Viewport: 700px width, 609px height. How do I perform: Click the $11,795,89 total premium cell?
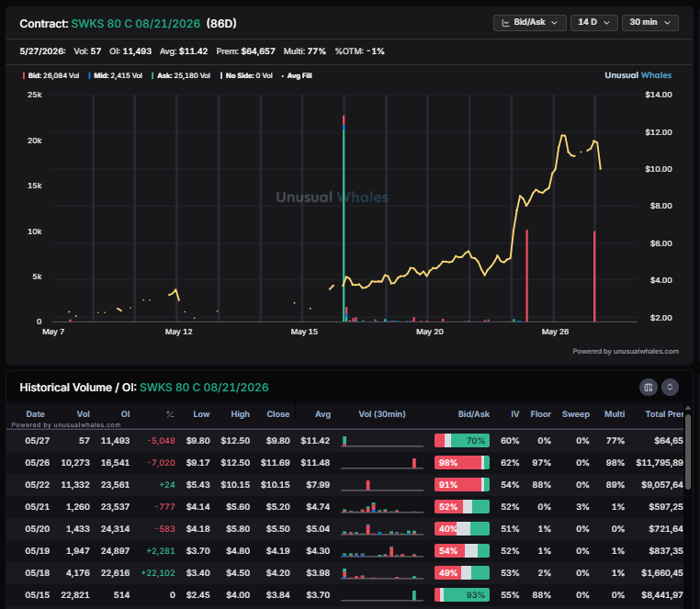tap(660, 463)
